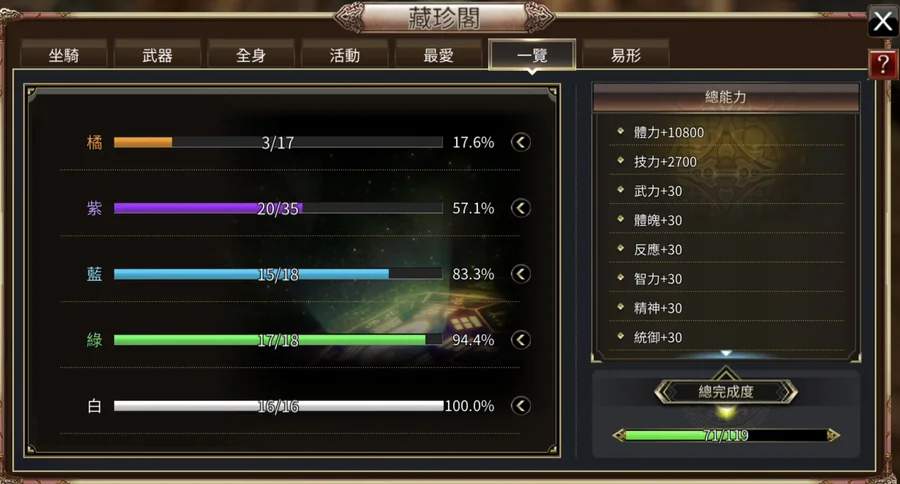The image size is (900, 484).
Task: Click the 總能力 panel header
Action: coord(726,97)
